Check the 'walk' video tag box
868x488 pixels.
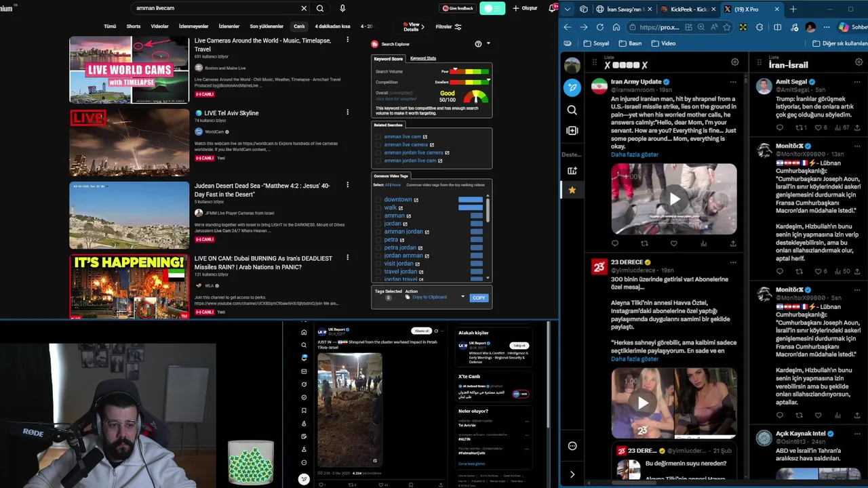(378, 208)
